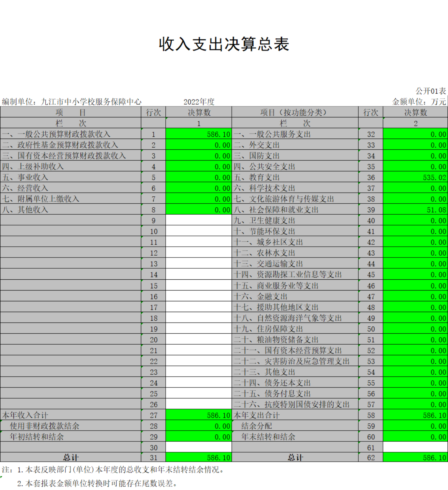Click the 二十六、抗疫特别国债安排的支出 label cell
The height and width of the screenshot is (490, 448).
[295, 404]
